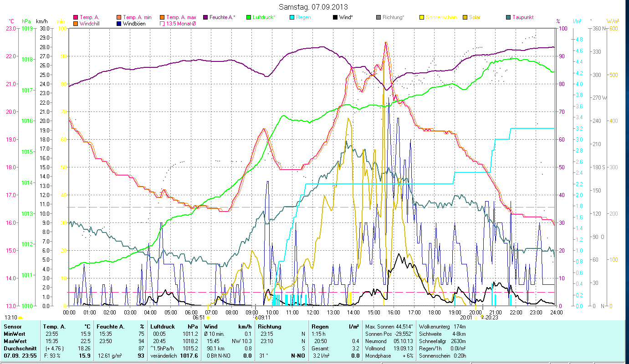Image resolution: width=629 pixels, height=364 pixels.
Task: Click the Vollmond date 19.09.13
Action: [404, 349]
